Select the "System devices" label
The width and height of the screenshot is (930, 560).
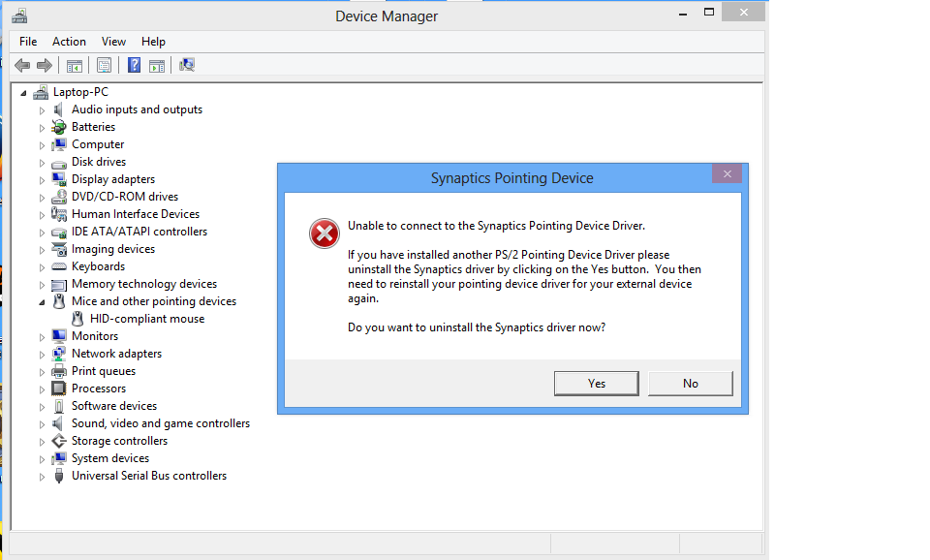(110, 458)
